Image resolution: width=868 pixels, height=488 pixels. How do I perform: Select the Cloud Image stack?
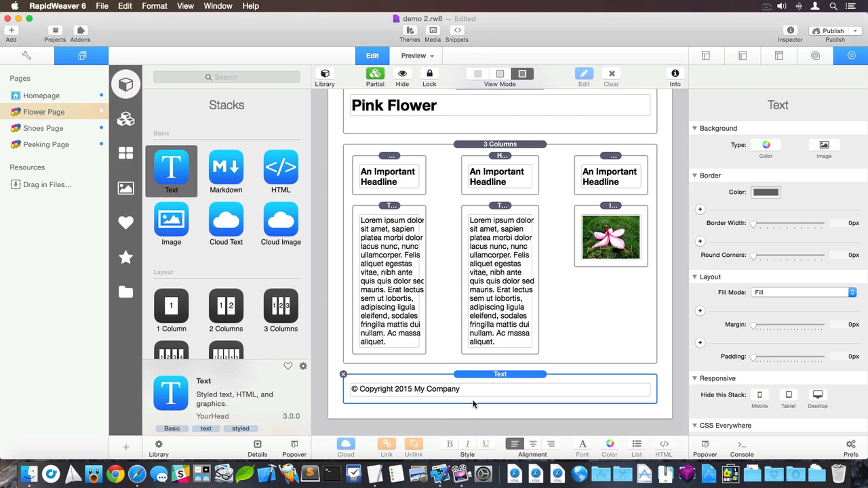[x=281, y=223]
